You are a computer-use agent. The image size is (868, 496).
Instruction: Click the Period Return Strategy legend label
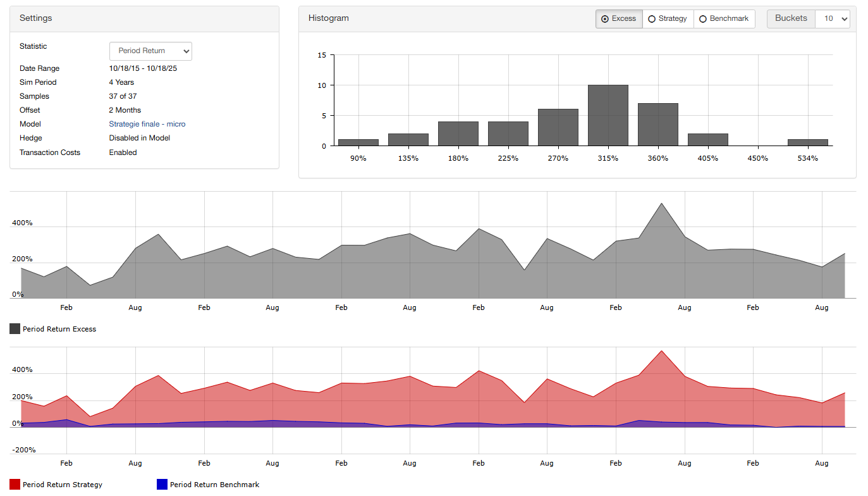[62, 485]
